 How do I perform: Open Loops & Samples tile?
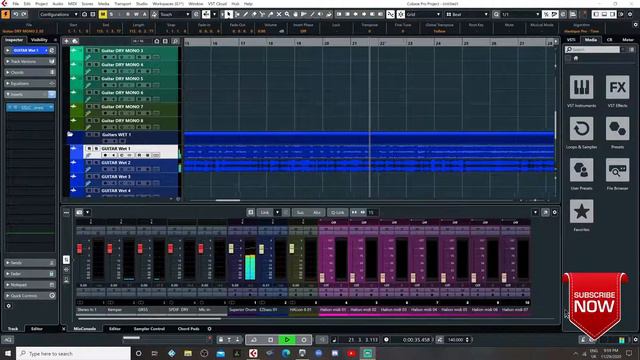pyautogui.click(x=581, y=129)
